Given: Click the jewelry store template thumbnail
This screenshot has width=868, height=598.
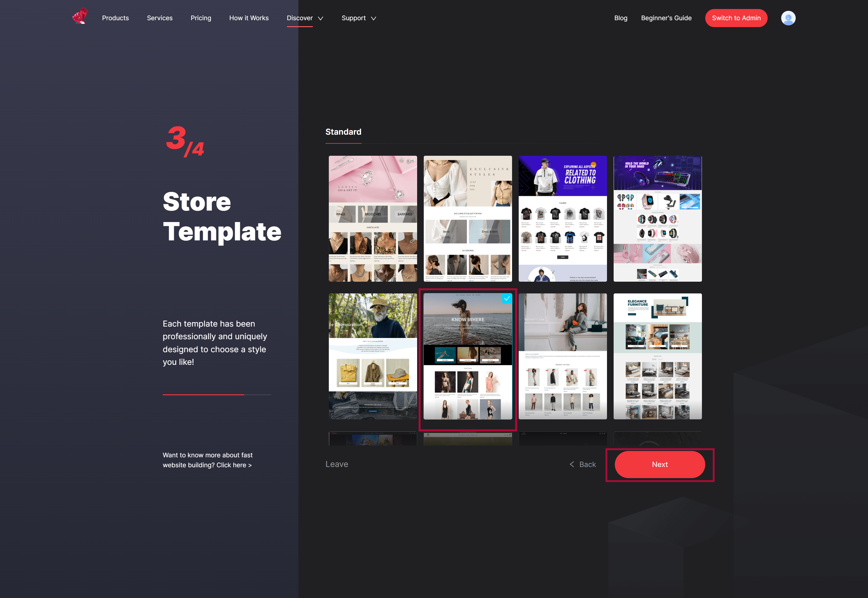Looking at the screenshot, I should coord(373,218).
